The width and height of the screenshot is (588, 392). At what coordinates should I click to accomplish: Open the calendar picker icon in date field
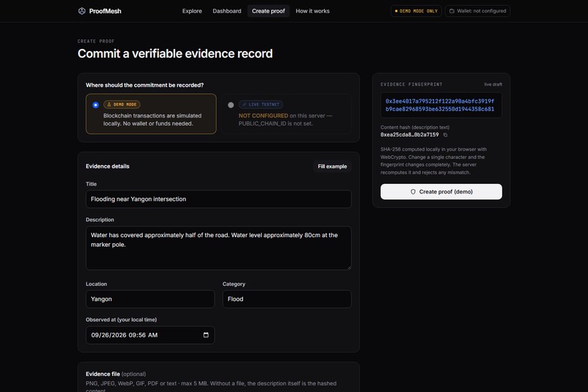tap(206, 334)
